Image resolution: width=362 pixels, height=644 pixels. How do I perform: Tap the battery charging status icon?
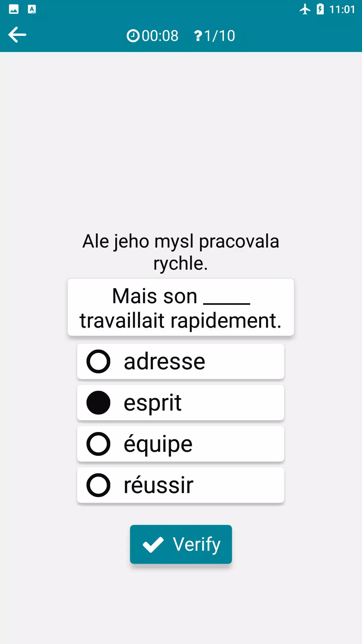[320, 9]
